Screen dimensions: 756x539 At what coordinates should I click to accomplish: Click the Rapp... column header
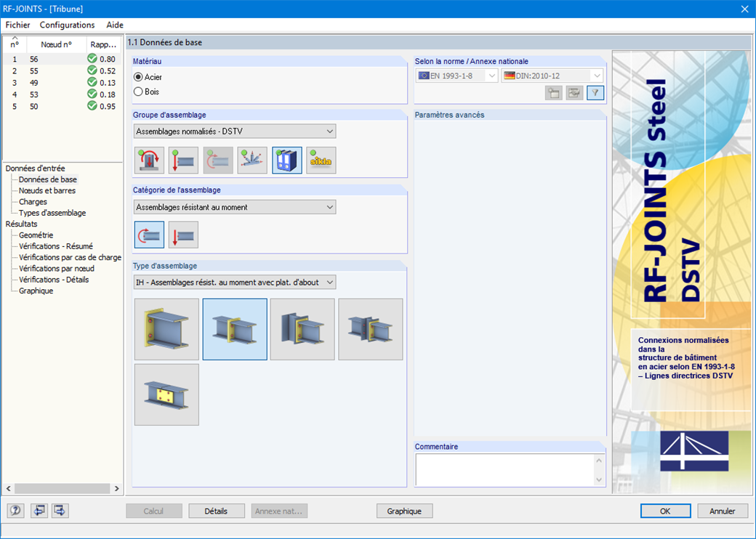(x=104, y=44)
